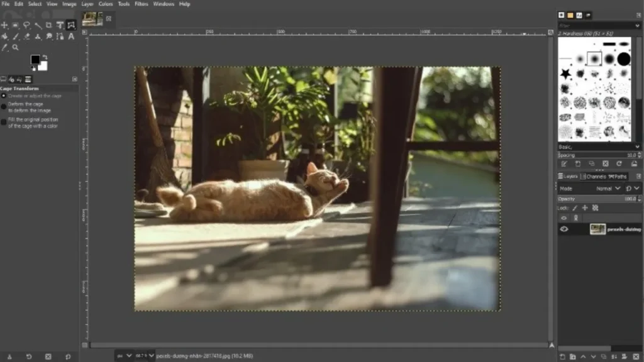Enable 'Fill the original position' checkbox
This screenshot has width=644, height=362.
(4, 122)
